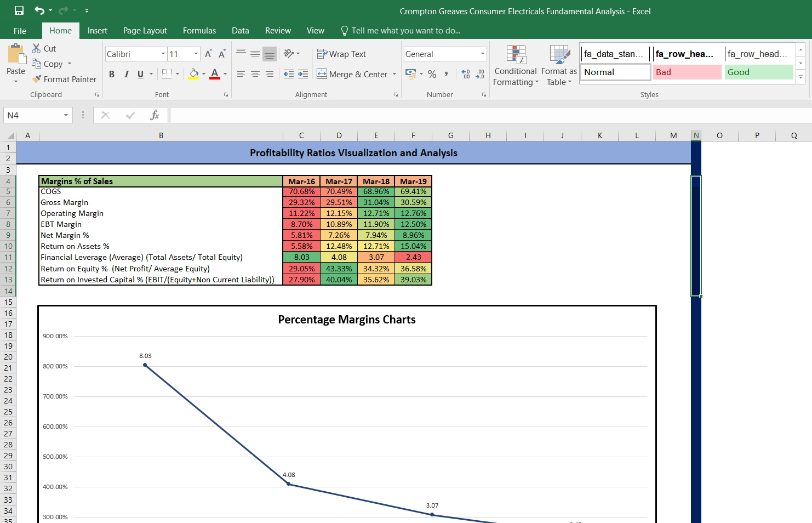This screenshot has width=812, height=523.
Task: Click the Orientation angled text icon
Action: click(289, 54)
